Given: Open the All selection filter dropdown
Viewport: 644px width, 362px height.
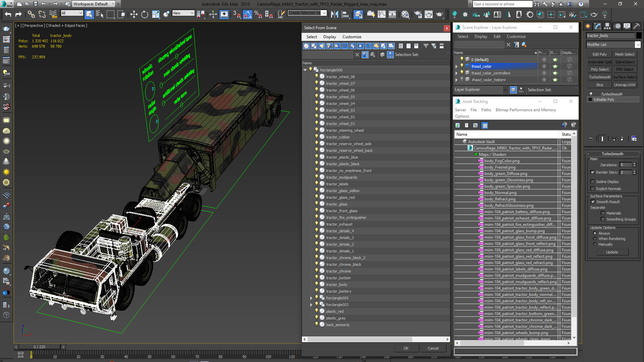Looking at the screenshot, I should tap(72, 13).
